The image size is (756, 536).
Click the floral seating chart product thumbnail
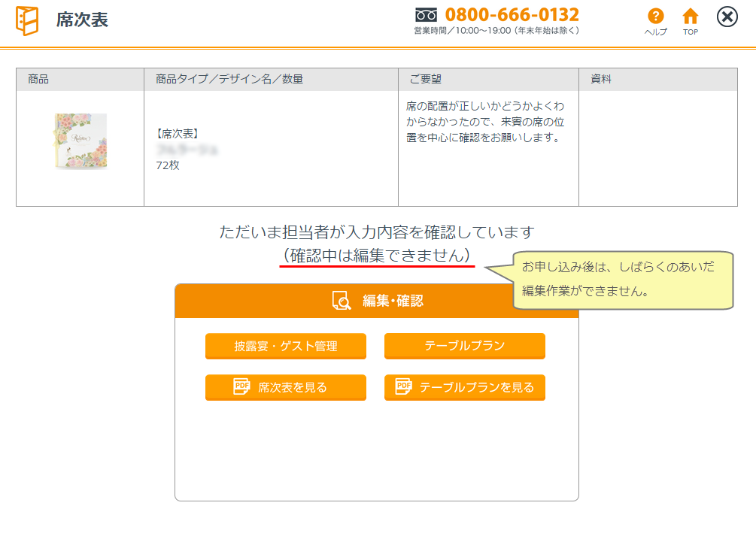(80, 141)
